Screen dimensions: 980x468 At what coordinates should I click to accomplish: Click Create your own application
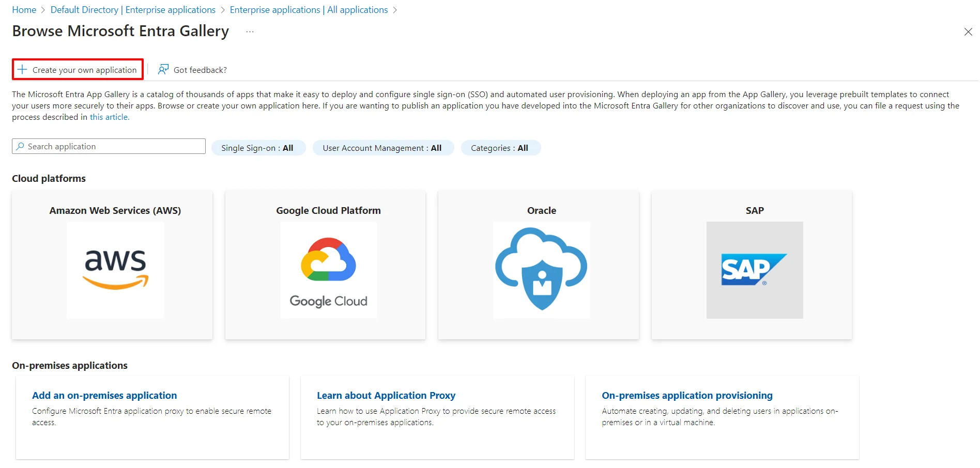tap(84, 69)
